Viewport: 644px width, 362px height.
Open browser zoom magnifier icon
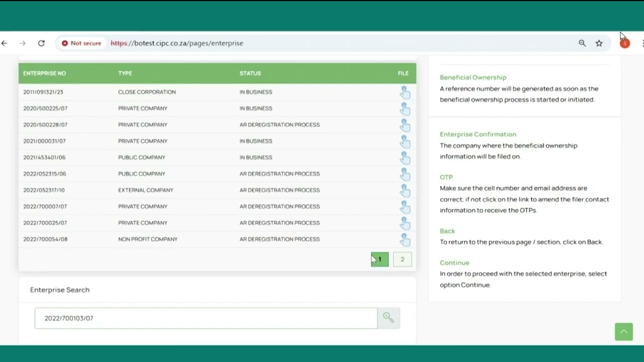point(582,43)
